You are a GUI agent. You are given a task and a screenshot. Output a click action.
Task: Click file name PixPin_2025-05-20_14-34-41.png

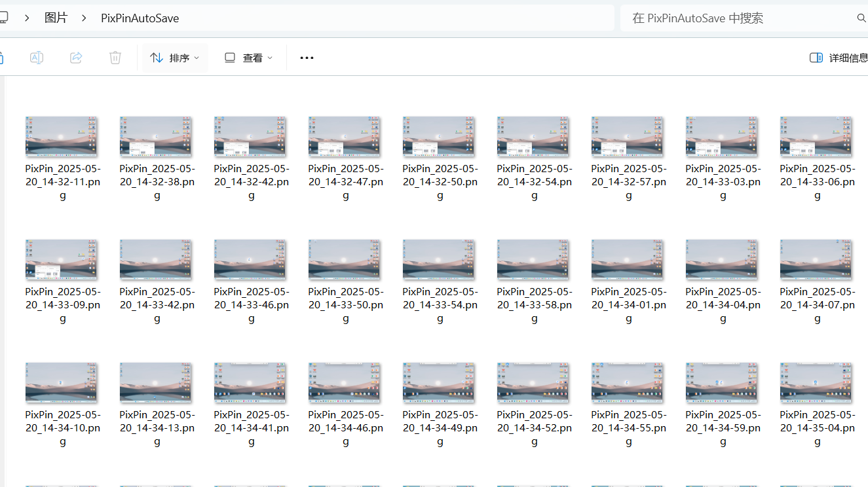[x=252, y=428]
